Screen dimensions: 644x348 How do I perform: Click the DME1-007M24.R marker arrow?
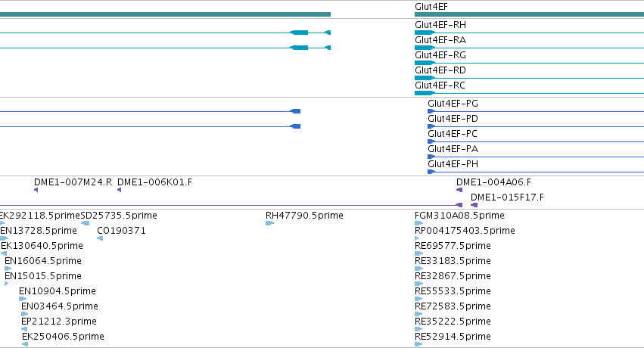pos(36,190)
